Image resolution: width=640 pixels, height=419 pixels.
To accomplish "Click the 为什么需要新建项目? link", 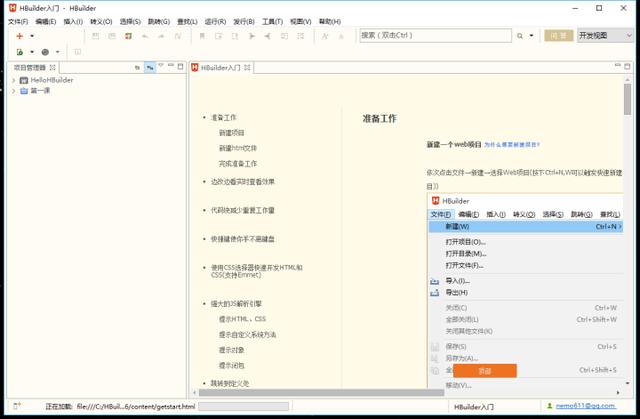I will [512, 144].
